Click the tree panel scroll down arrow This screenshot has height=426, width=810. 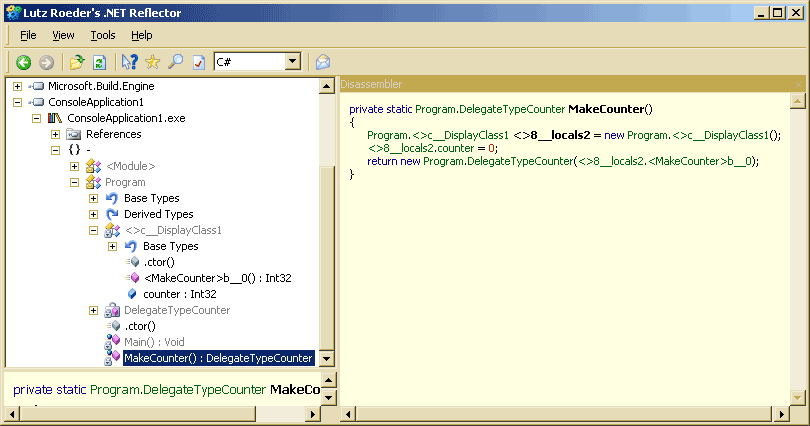click(327, 360)
